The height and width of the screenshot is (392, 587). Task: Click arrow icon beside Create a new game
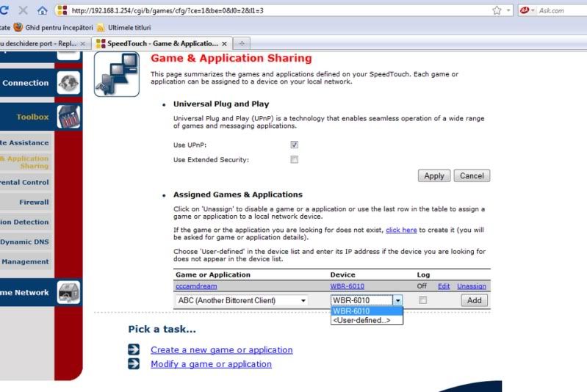tap(134, 350)
